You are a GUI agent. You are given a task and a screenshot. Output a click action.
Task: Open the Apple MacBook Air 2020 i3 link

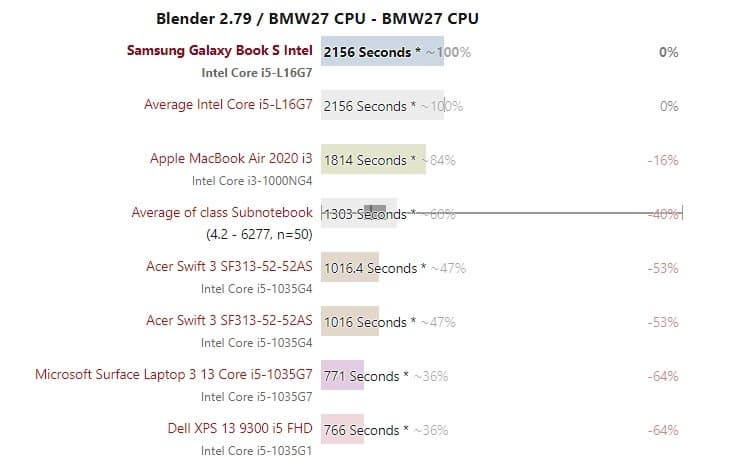231,159
